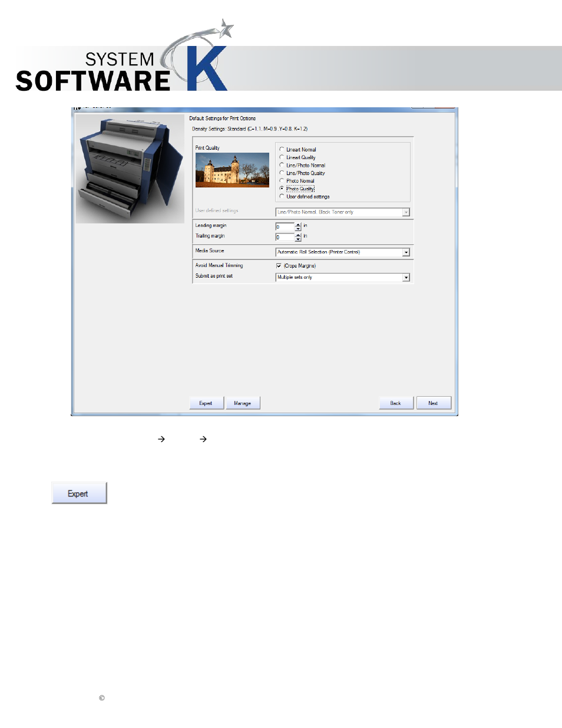The image size is (562, 728).
Task: Expand the Submit as print set dropdown
Action: tap(343, 278)
